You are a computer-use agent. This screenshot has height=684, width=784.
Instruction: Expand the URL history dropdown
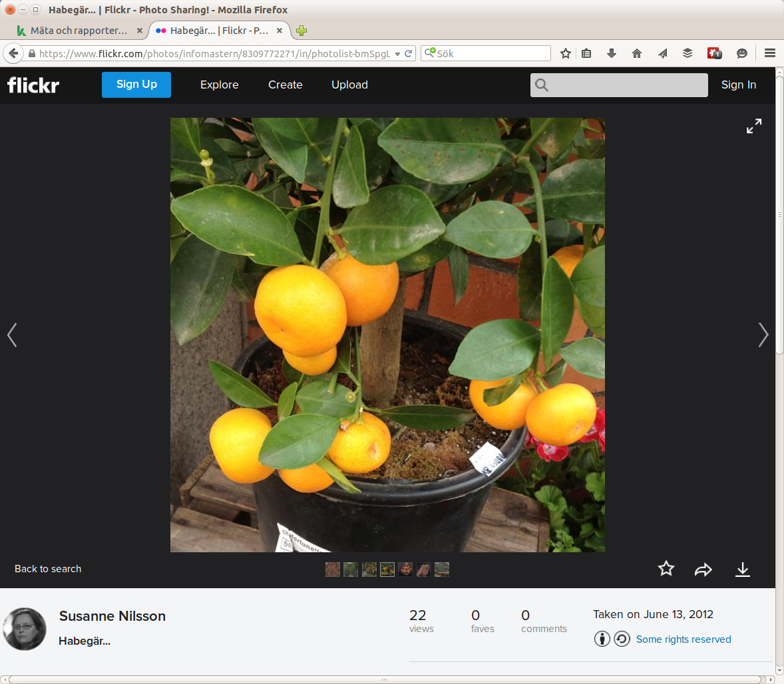(397, 54)
